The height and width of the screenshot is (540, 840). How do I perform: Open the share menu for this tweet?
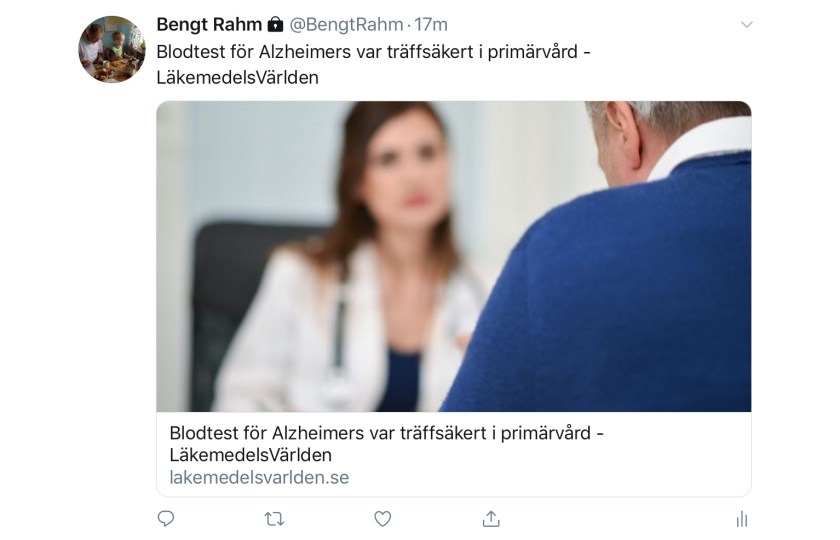490,518
